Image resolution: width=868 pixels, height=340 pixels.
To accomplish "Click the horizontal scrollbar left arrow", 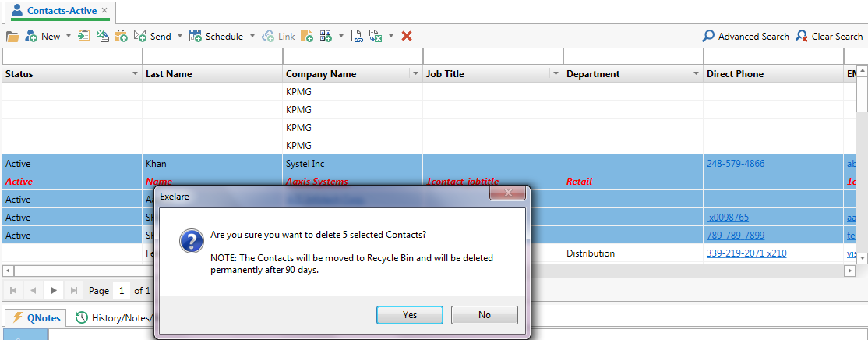I will 8,271.
